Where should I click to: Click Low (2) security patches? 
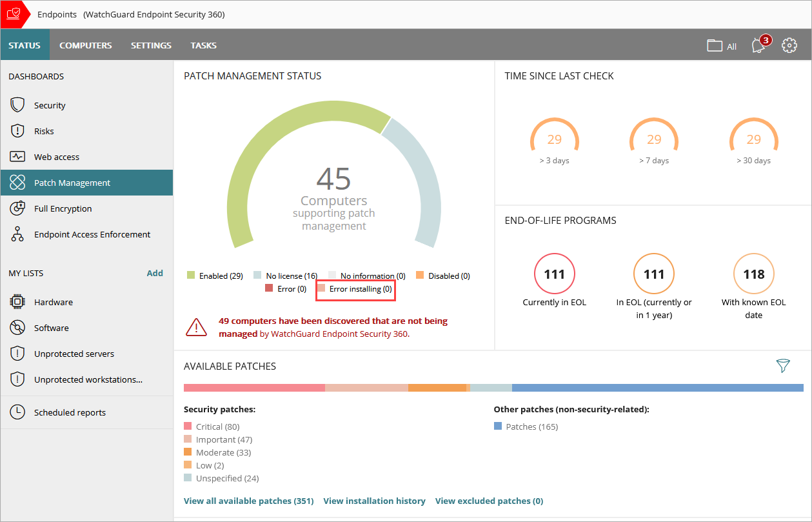tap(204, 465)
